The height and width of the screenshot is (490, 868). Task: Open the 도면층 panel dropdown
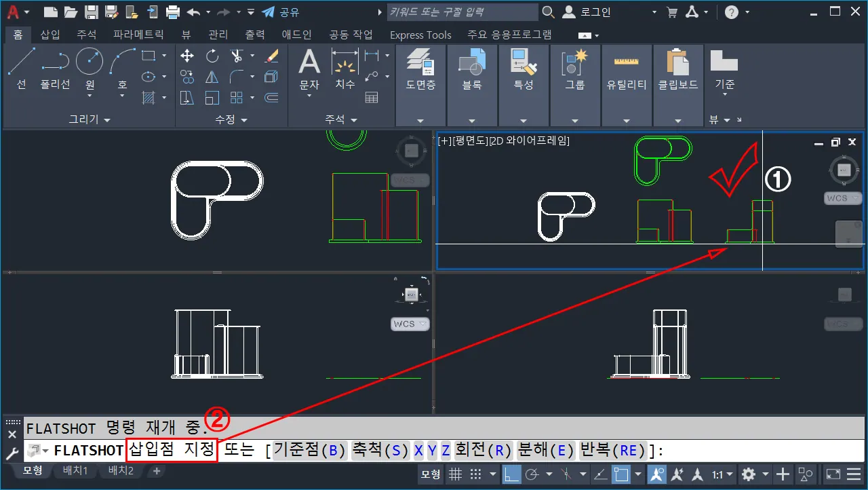click(x=420, y=119)
